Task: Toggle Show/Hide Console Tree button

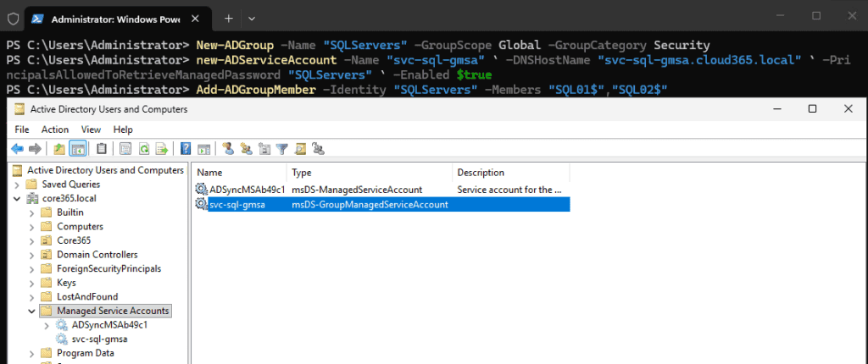Action: tap(77, 148)
